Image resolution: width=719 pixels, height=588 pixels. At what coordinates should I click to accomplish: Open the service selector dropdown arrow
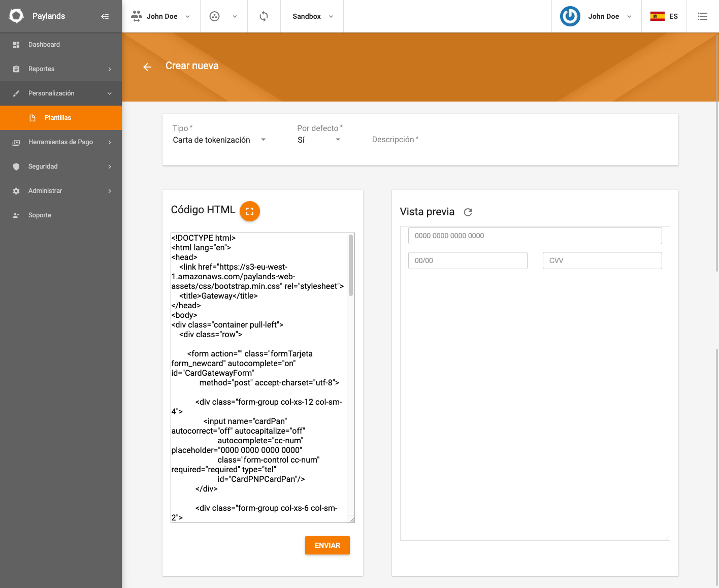235,16
